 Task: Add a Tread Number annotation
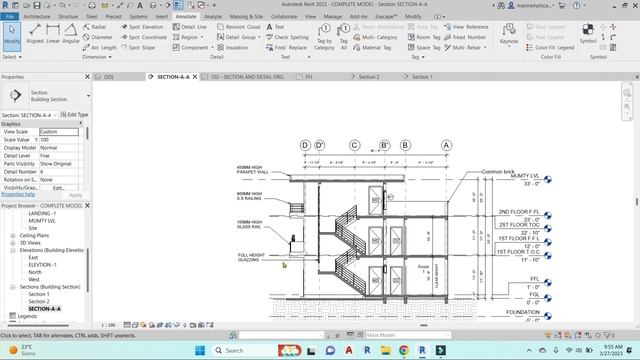click(465, 37)
